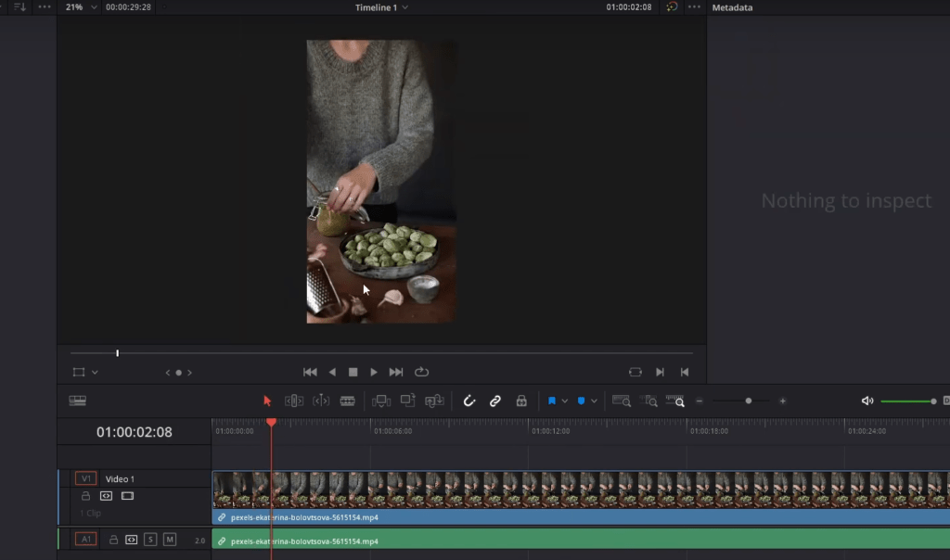Expand the blue flag color dropdown
The height and width of the screenshot is (560, 950).
pyautogui.click(x=564, y=401)
